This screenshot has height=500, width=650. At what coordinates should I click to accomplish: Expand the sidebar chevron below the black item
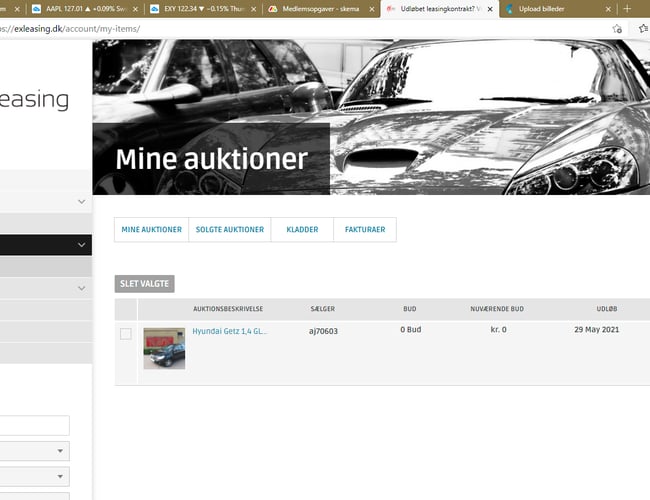pos(82,288)
